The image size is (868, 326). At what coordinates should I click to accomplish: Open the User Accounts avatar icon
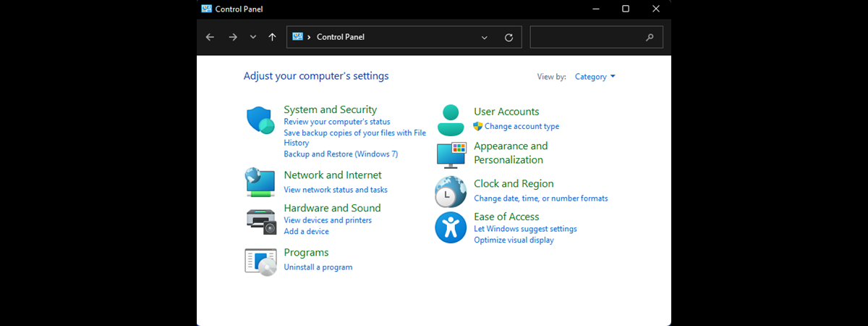pos(451,120)
